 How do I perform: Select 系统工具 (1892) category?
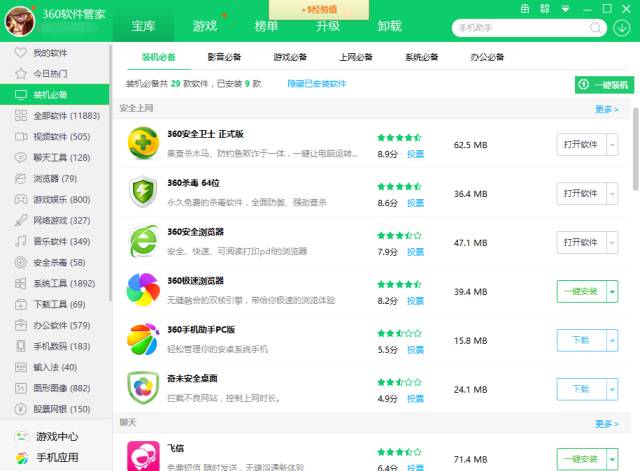tap(55, 283)
